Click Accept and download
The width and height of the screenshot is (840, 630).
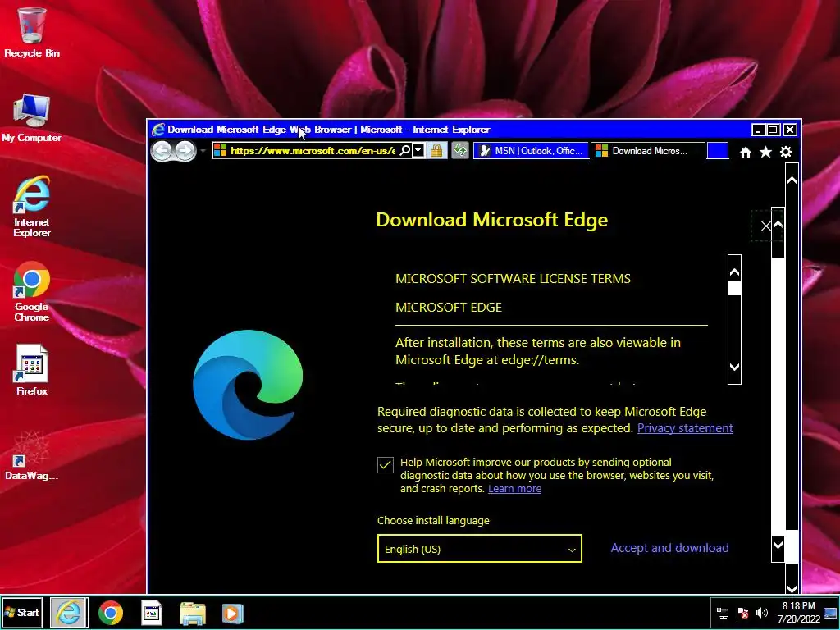[669, 547]
